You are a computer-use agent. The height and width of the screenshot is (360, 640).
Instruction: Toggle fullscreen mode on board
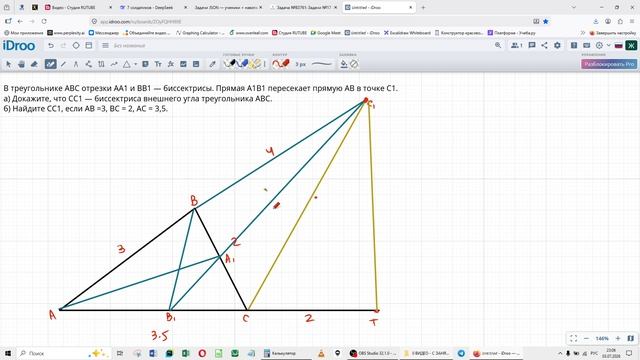tap(573, 338)
